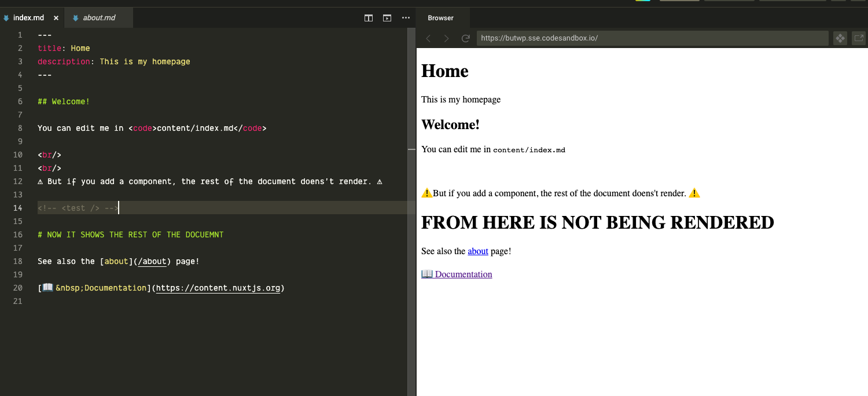Click line number 14 in the gutter
The height and width of the screenshot is (396, 868).
(x=17, y=208)
